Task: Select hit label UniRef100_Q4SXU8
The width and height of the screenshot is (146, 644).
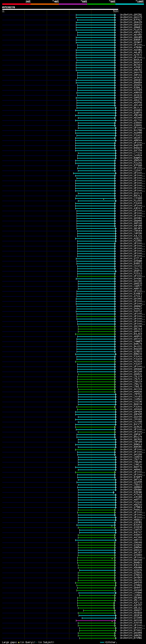Action: click(131, 620)
